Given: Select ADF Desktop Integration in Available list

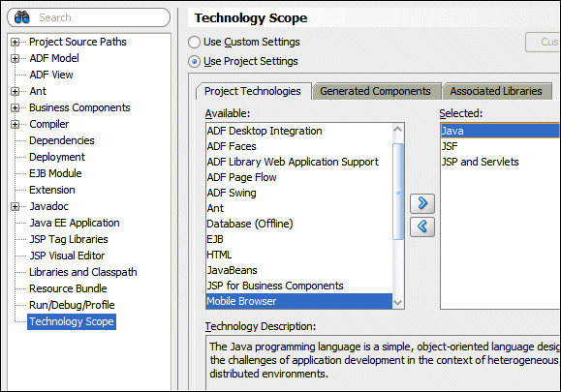Looking at the screenshot, I should click(x=299, y=131).
